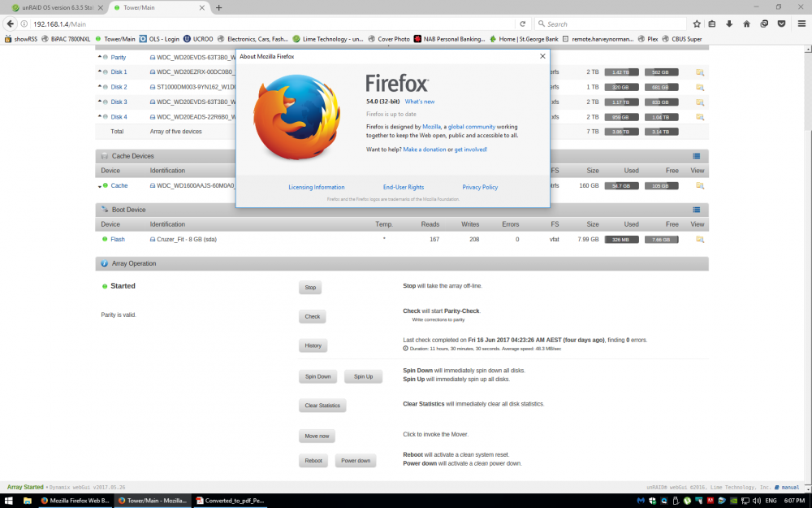Expand the Disk 3 row arrow

click(99, 102)
